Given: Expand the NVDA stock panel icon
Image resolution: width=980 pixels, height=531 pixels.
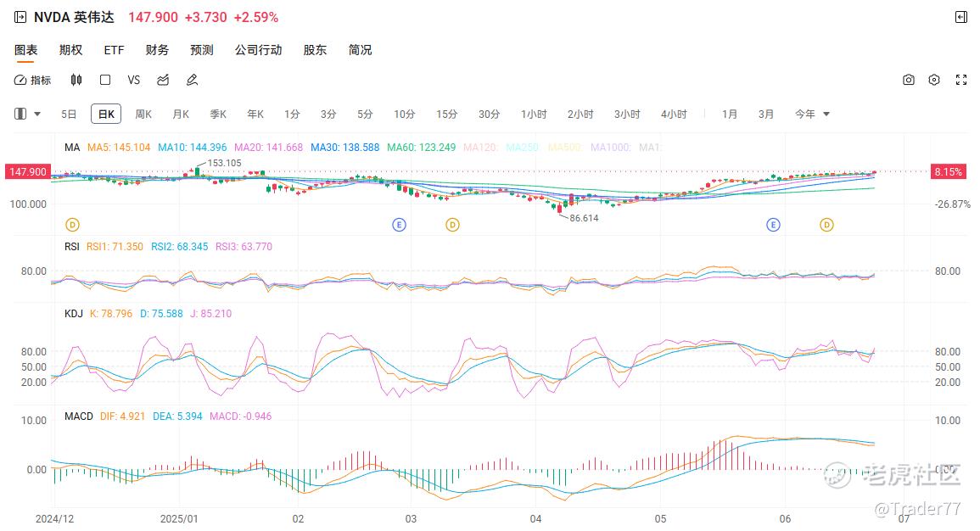Looking at the screenshot, I should (20, 17).
